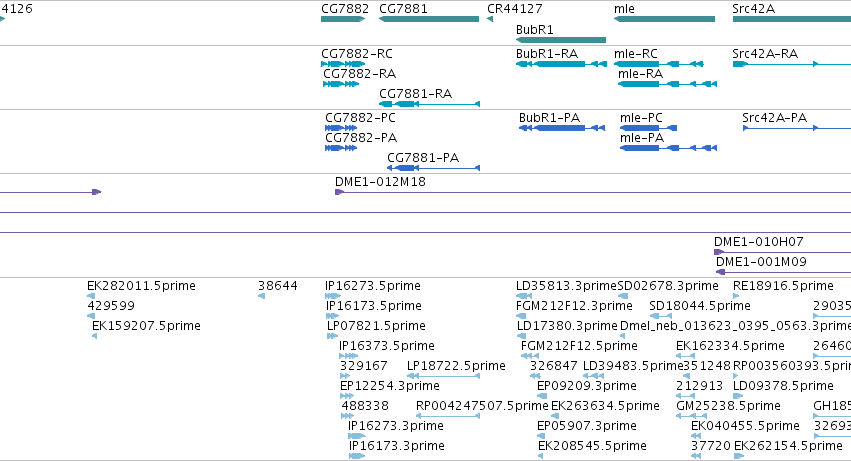The image size is (851, 461).
Task: Click transcript mle-RA glyph
Action: click(668, 84)
